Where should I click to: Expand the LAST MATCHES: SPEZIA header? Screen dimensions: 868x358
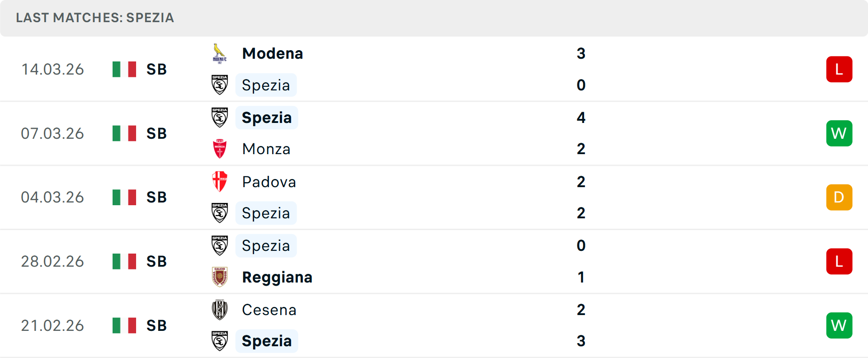coord(94,18)
